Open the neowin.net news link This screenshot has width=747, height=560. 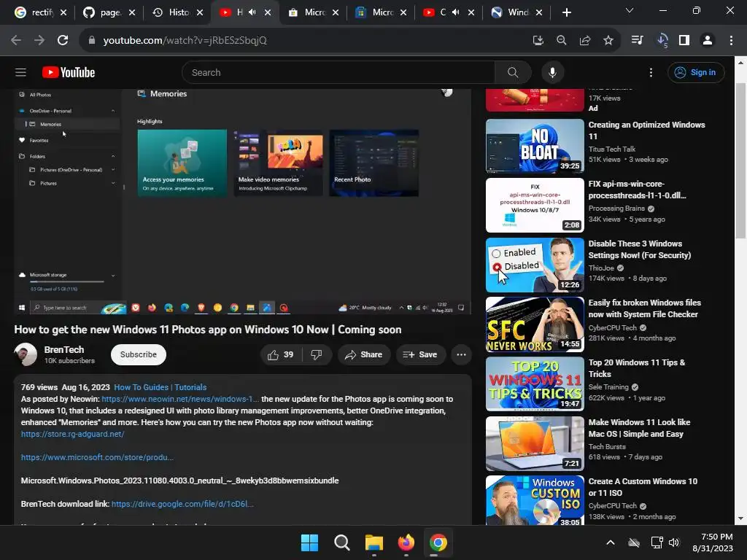180,399
